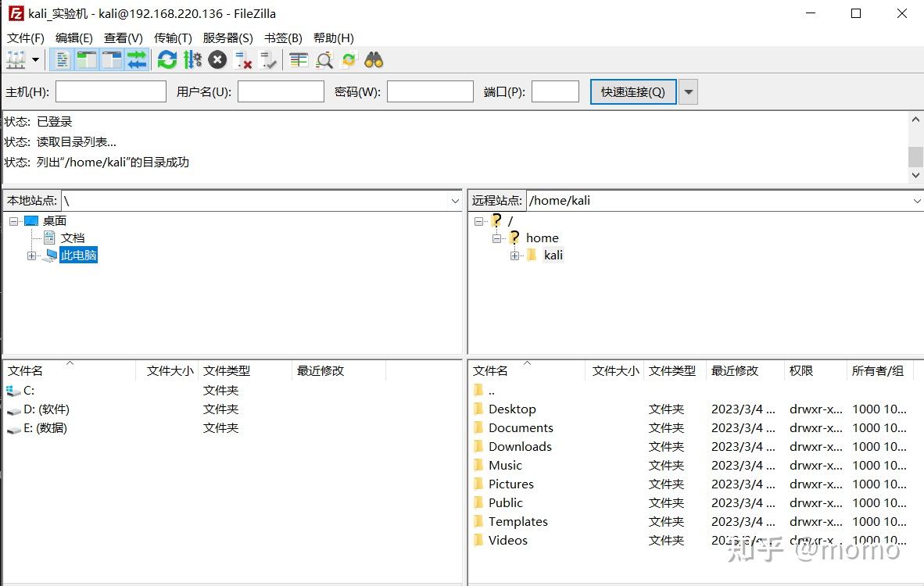Select C: drive in local list

coord(29,390)
